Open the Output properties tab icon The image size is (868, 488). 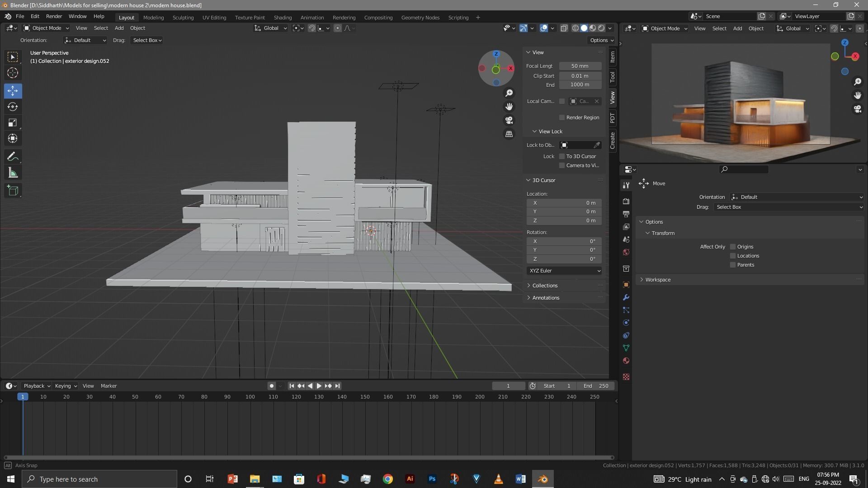pyautogui.click(x=626, y=214)
